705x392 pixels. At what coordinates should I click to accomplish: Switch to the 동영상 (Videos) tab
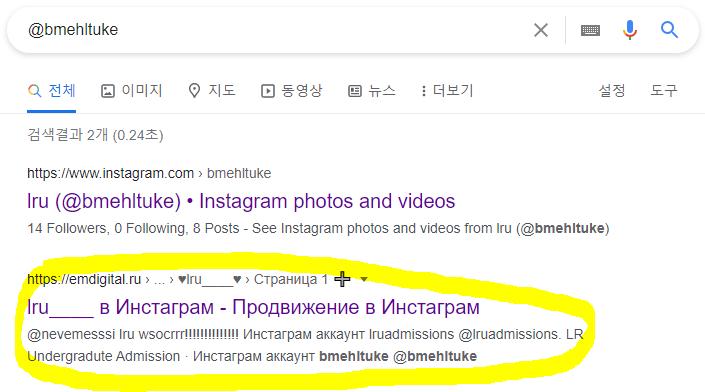point(291,91)
